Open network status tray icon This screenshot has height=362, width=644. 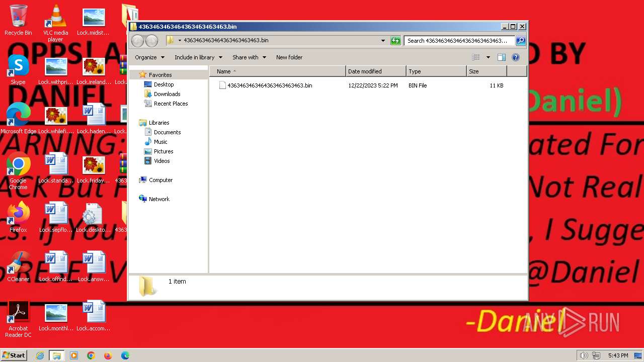click(x=597, y=355)
